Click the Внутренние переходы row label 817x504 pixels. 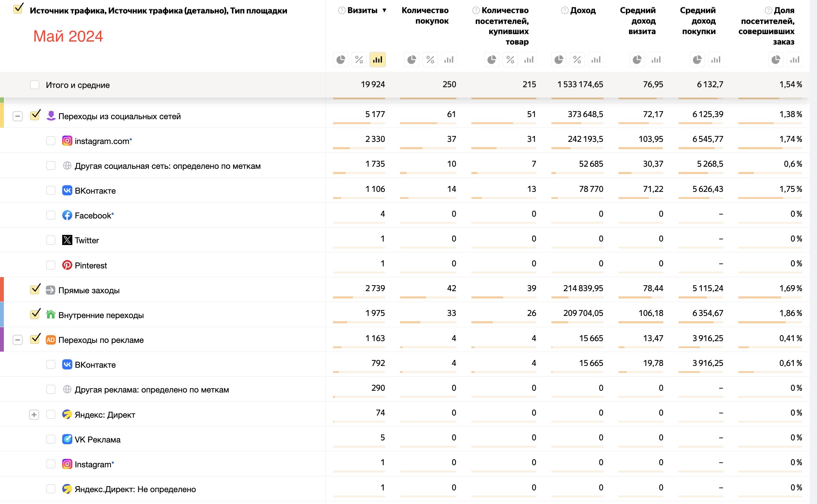click(101, 315)
